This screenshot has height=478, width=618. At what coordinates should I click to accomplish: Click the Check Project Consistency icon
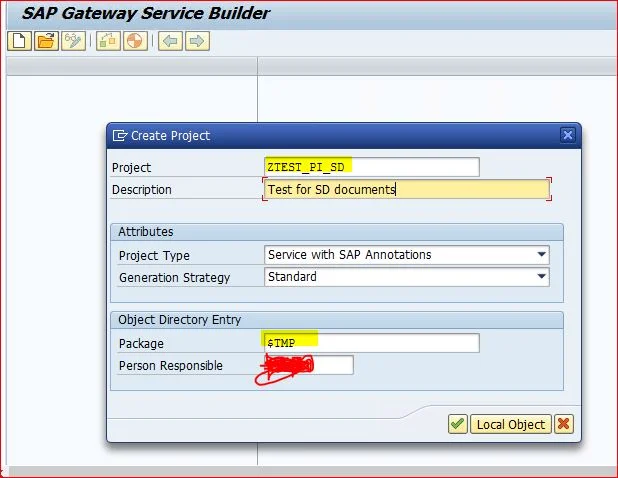tap(108, 41)
